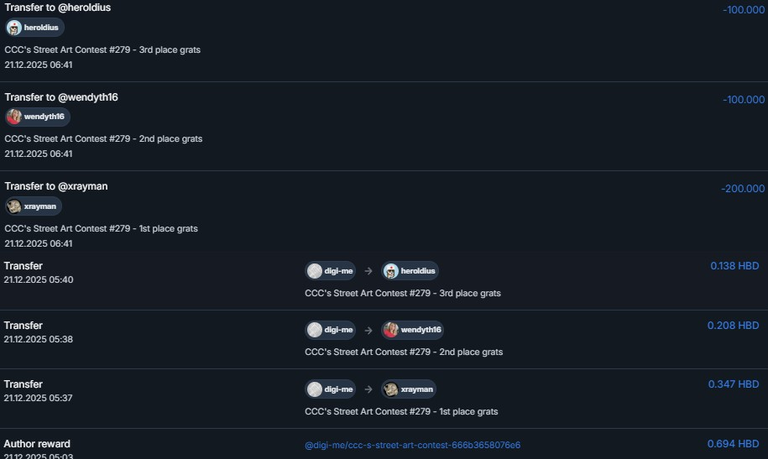Open heroldius recipient chip in 0.138 HBD transfer
Image resolution: width=768 pixels, height=459 pixels.
point(410,271)
